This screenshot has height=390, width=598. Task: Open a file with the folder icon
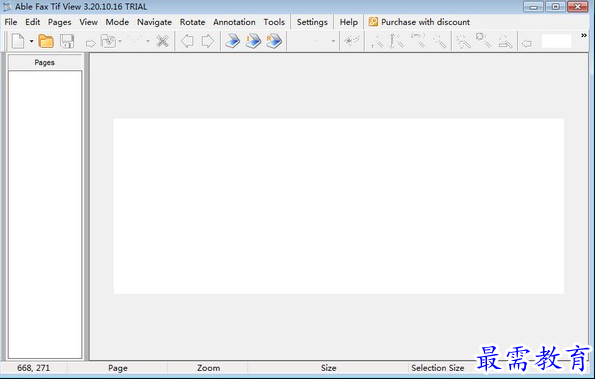click(46, 41)
